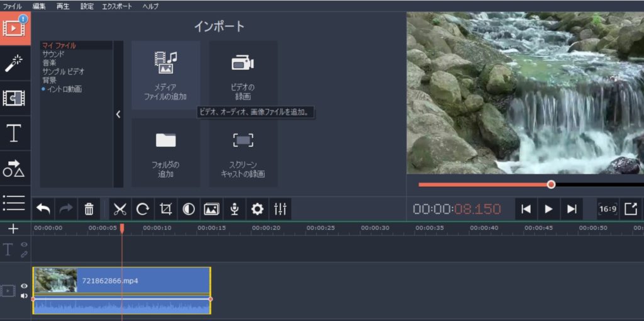Toggle video track visibility eye icon
The width and height of the screenshot is (644, 321).
point(24,286)
